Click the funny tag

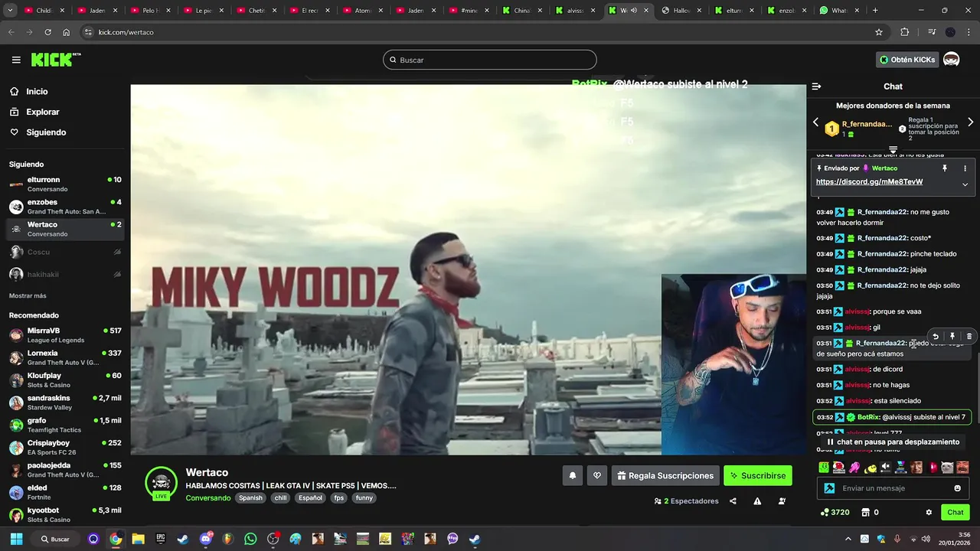[x=364, y=497]
